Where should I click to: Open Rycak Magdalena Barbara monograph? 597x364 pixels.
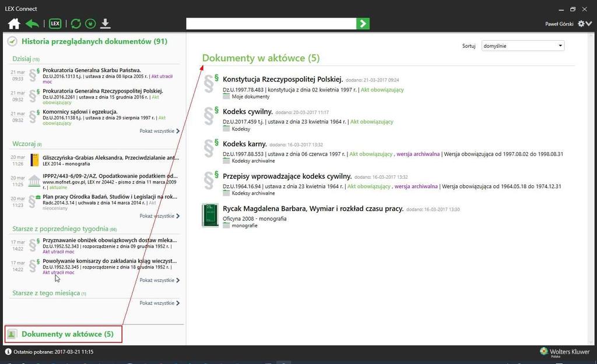point(313,208)
